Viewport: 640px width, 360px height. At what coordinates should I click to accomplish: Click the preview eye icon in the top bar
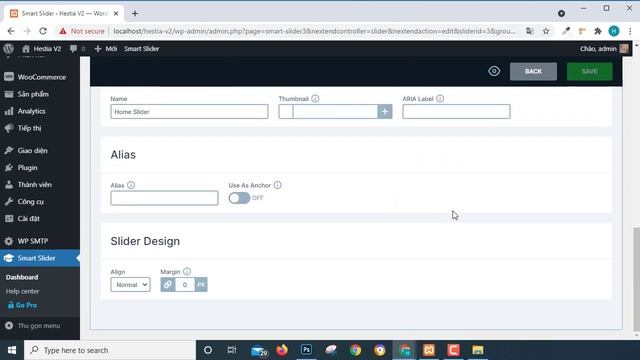[x=494, y=71]
